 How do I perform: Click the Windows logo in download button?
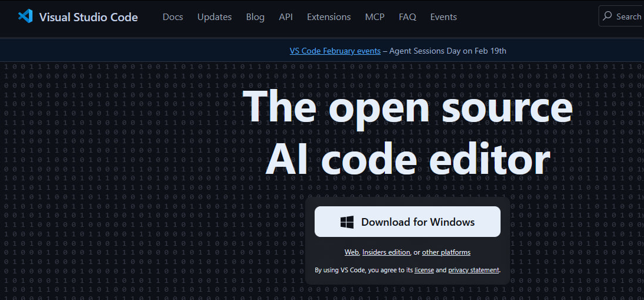(347, 222)
